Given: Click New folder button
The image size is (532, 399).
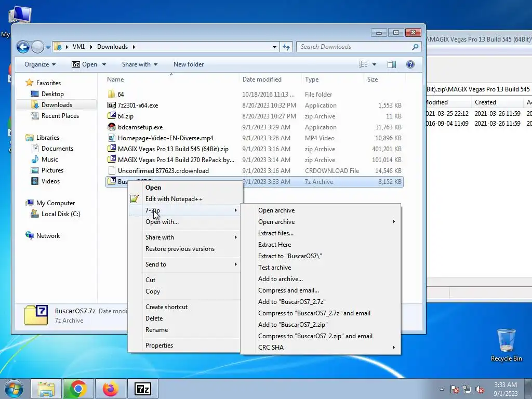Looking at the screenshot, I should click(x=189, y=64).
